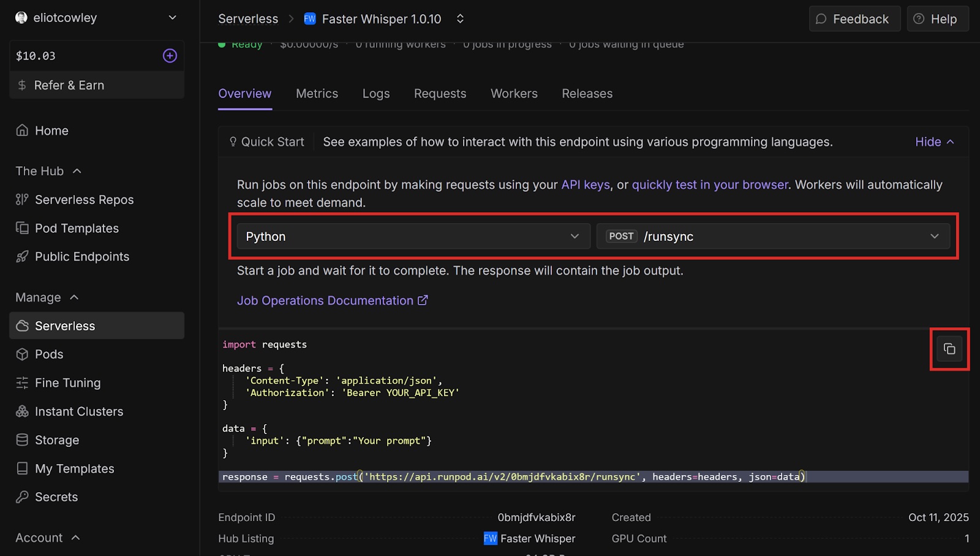Switch to the Workers tab
980x556 pixels.
(514, 94)
